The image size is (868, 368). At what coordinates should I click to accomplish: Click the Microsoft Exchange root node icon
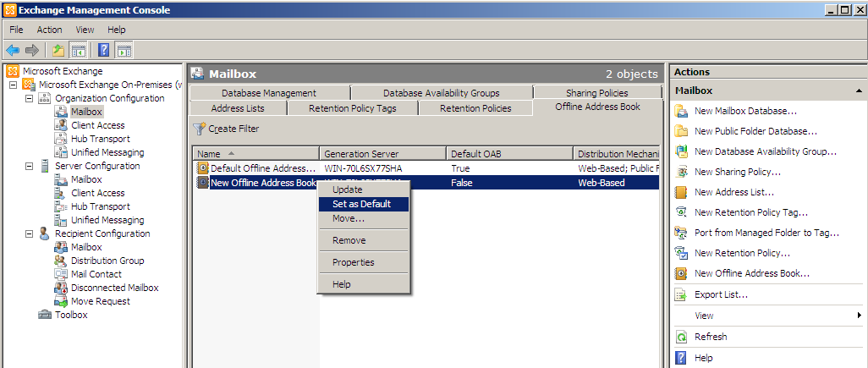tap(13, 71)
